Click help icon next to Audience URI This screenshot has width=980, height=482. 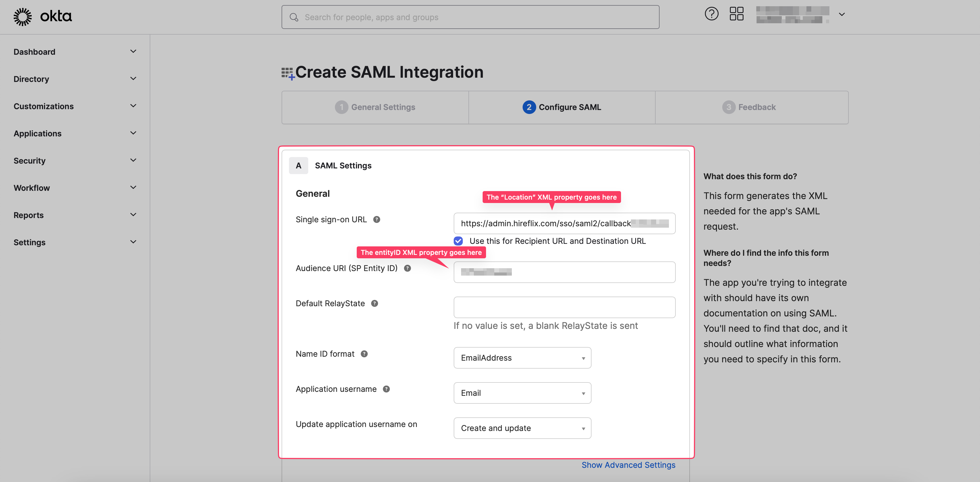point(407,268)
